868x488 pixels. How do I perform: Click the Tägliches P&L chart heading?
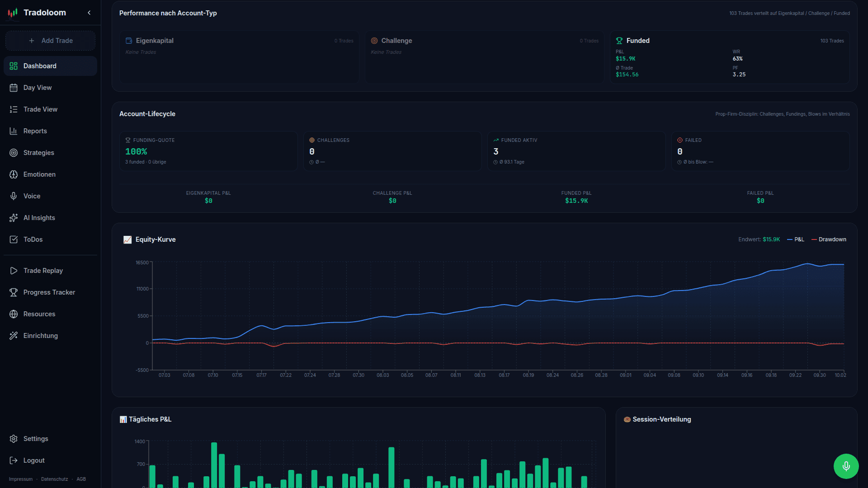coord(150,419)
